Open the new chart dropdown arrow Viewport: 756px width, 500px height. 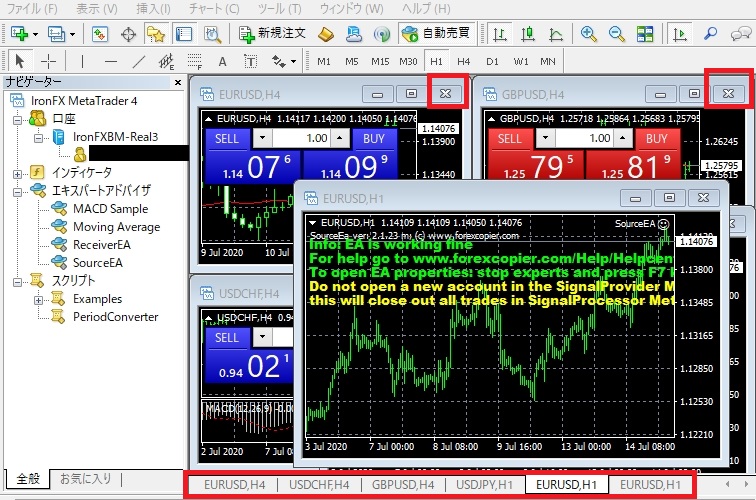[35, 34]
